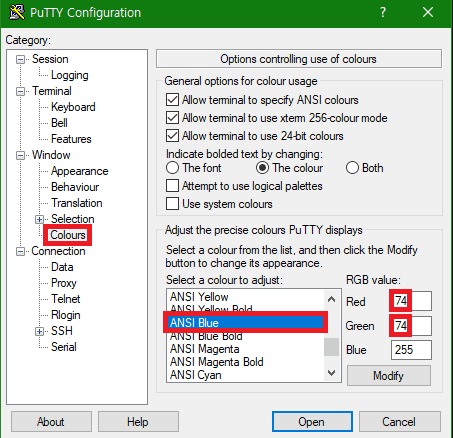Click the colour list scroll up arrow
This screenshot has width=453, height=438.
click(x=331, y=299)
